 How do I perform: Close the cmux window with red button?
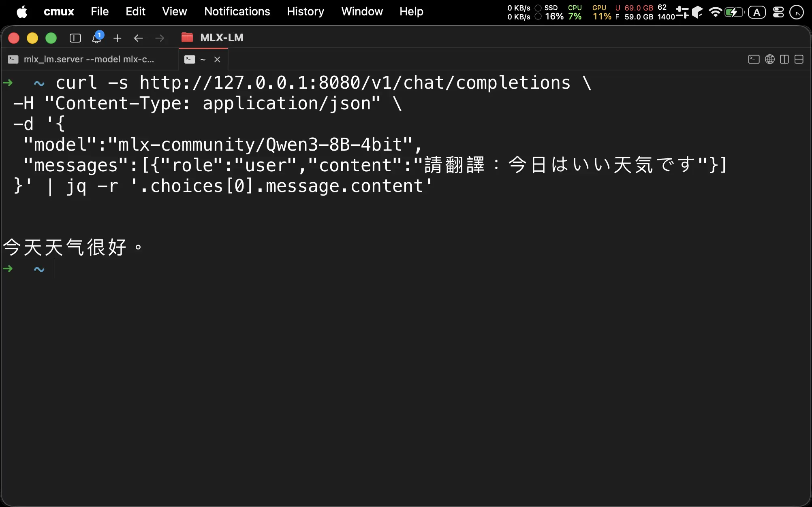[14, 38]
